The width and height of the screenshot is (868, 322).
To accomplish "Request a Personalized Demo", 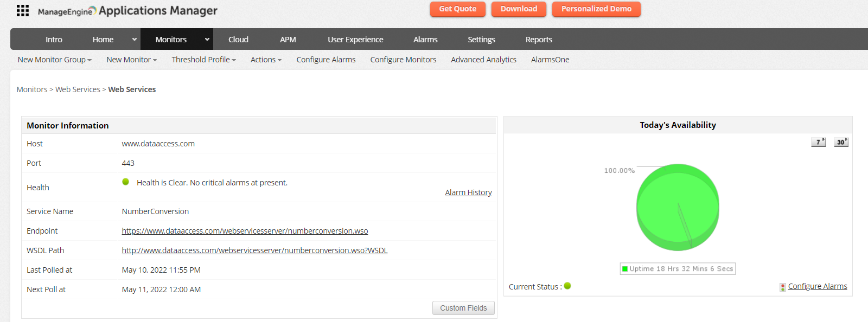I will (596, 9).
